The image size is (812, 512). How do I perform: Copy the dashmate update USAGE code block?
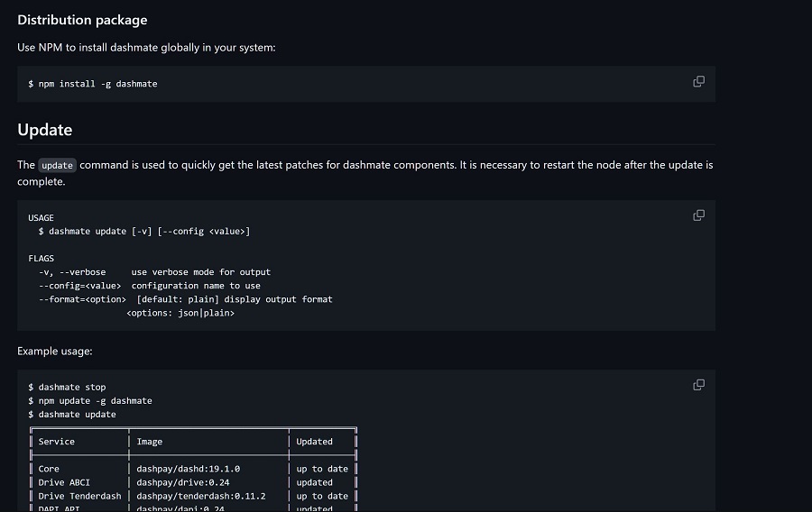coord(698,215)
